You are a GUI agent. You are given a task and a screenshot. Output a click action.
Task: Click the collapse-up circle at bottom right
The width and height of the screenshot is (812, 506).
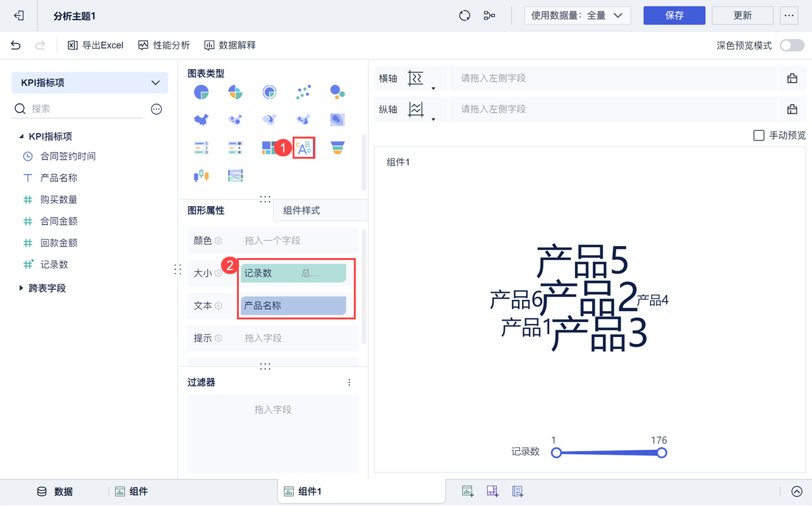797,491
